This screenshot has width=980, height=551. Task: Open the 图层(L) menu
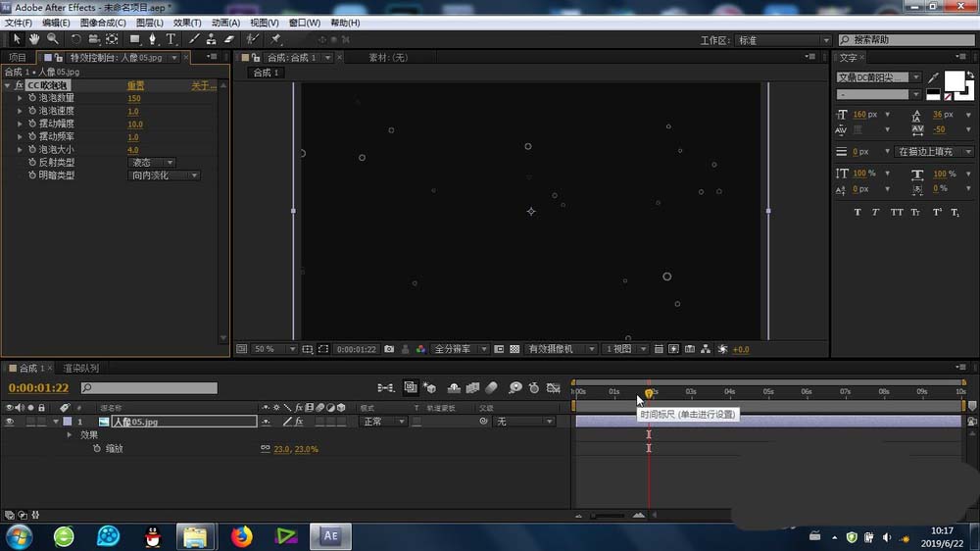click(150, 23)
